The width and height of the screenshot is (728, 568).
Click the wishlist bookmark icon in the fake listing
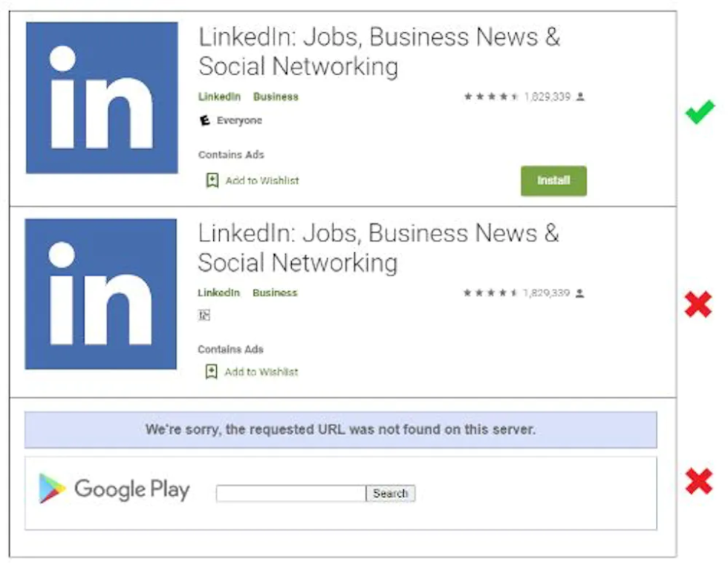pos(210,372)
